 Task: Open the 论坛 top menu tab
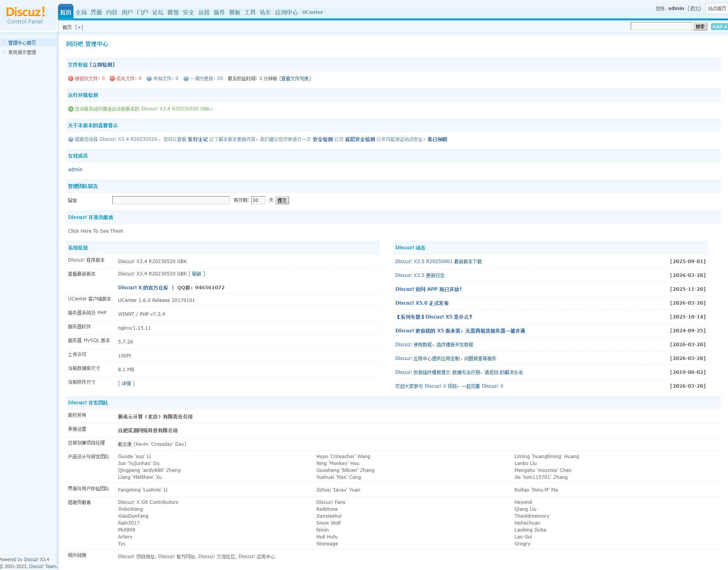pos(158,12)
